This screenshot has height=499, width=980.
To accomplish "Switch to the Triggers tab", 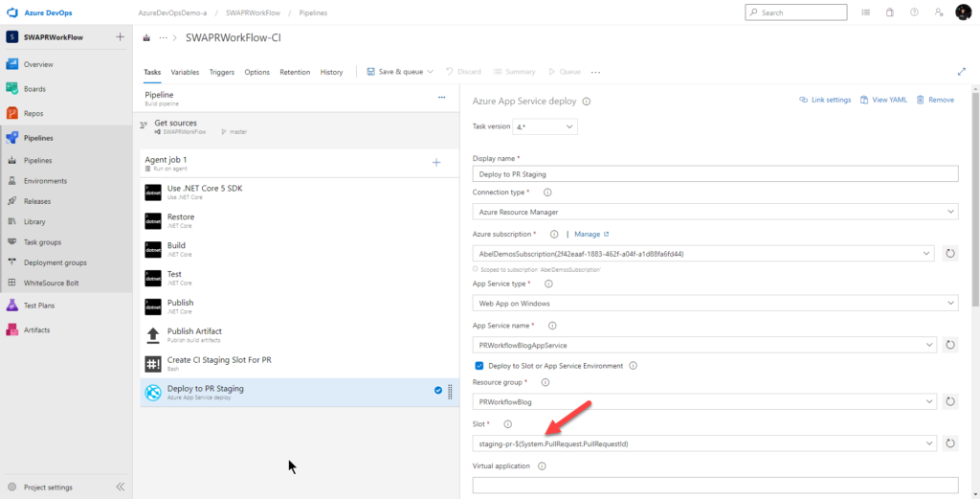I will [221, 72].
